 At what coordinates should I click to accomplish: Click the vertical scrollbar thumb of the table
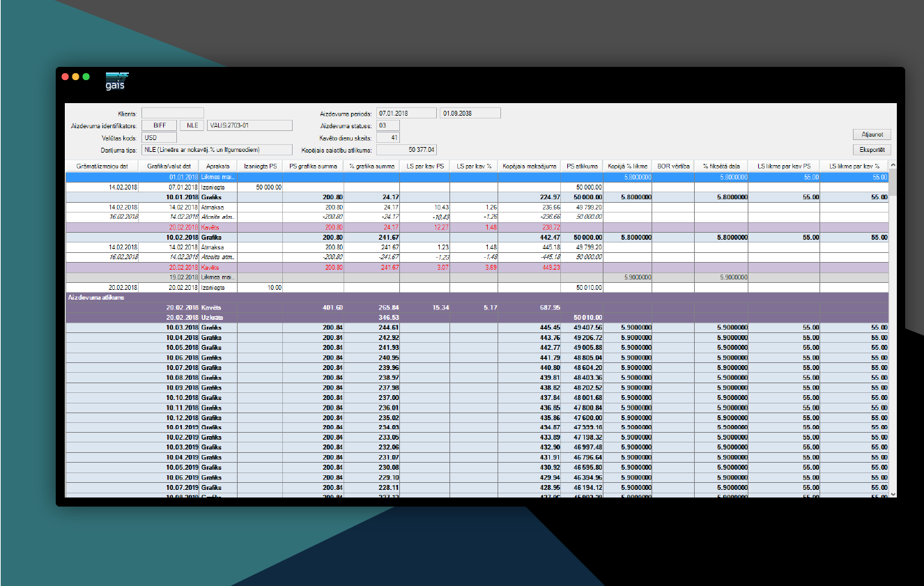893,183
